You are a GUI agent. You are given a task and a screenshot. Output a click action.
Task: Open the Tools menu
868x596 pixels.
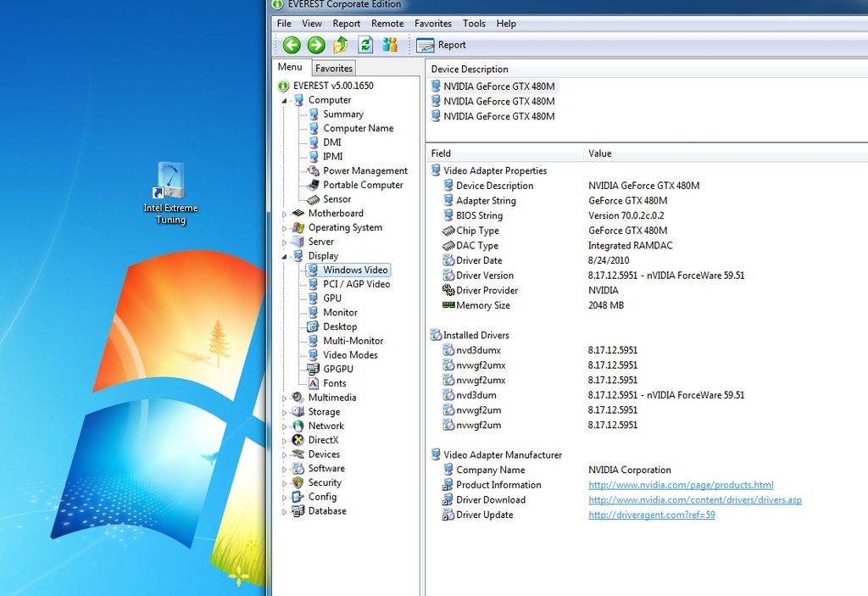(474, 23)
